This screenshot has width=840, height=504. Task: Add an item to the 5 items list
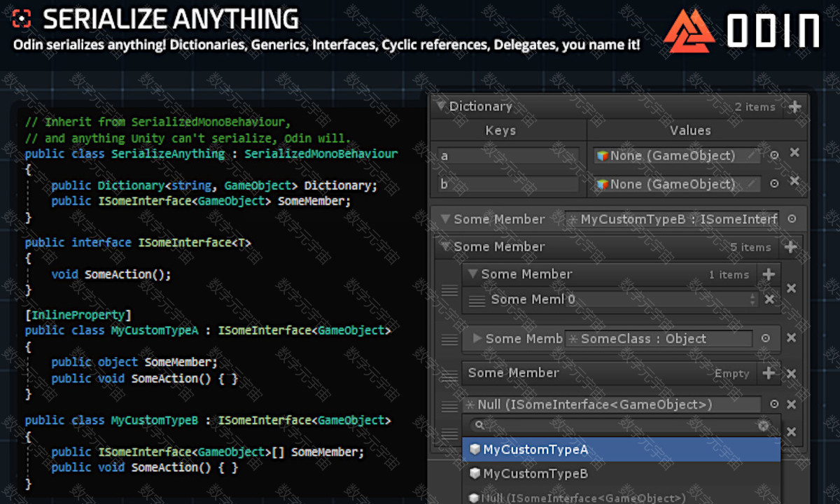[x=790, y=246]
